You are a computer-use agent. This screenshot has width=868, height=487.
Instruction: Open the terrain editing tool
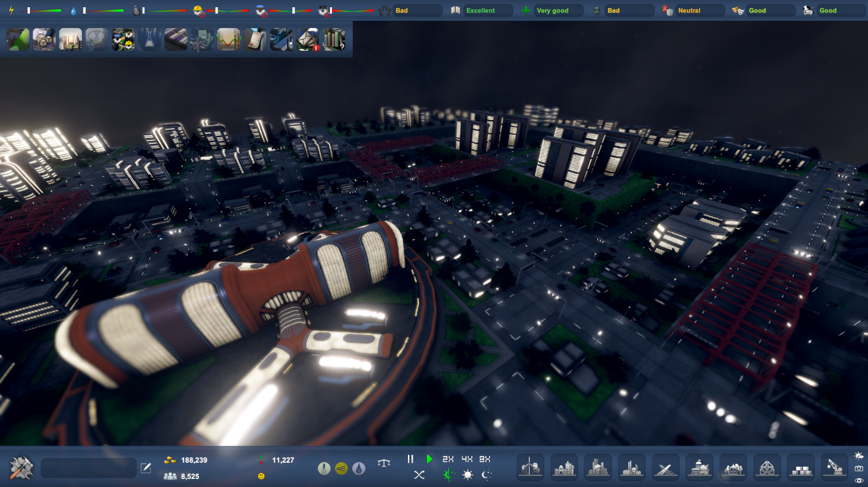[18, 39]
